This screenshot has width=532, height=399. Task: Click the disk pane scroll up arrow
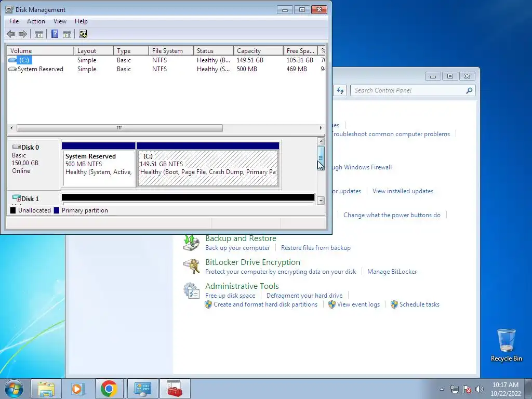click(321, 141)
